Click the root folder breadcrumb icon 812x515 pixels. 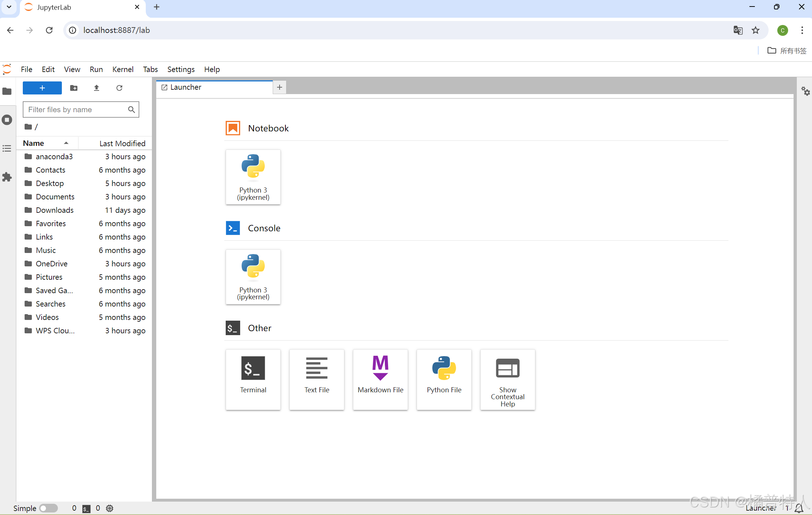[x=28, y=127]
